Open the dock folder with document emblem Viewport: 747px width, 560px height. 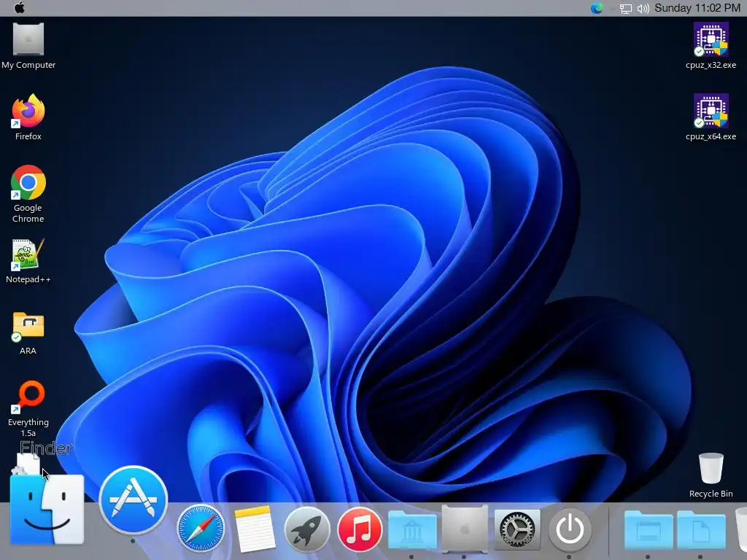[x=701, y=529]
